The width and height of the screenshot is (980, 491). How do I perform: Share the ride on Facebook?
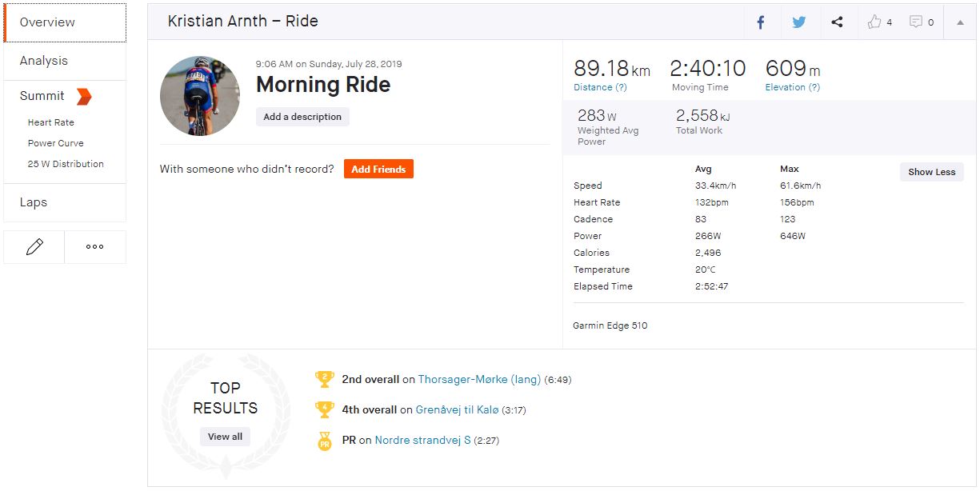point(761,22)
